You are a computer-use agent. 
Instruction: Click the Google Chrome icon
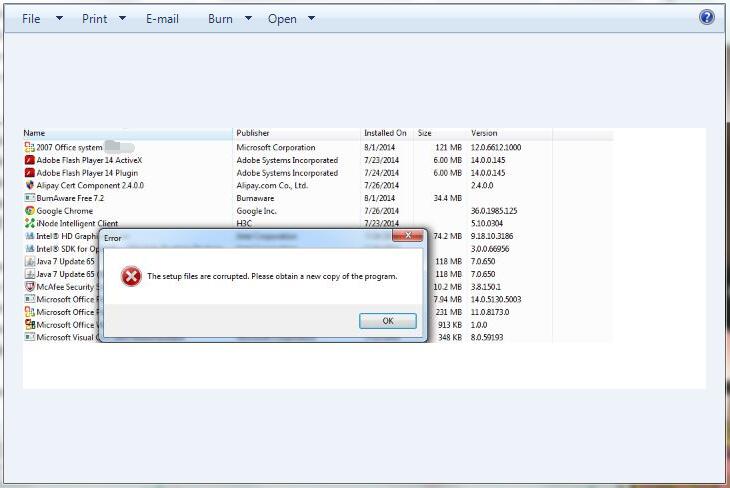[x=29, y=211]
